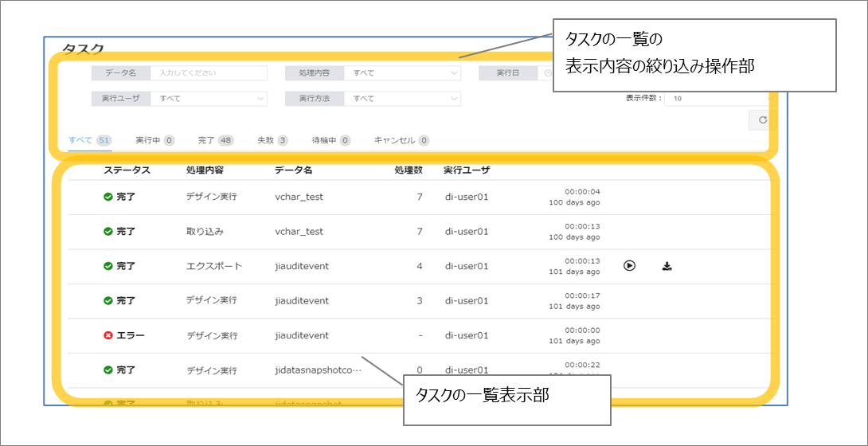Screen dimensions: 868x446
Task: Click the エラー status text
Action: [131, 335]
